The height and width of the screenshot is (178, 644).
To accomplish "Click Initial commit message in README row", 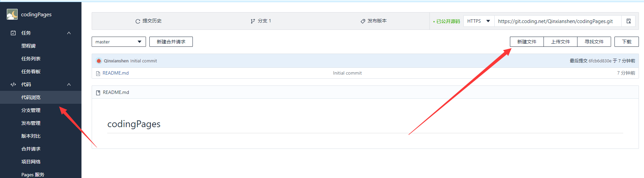I will [x=347, y=73].
